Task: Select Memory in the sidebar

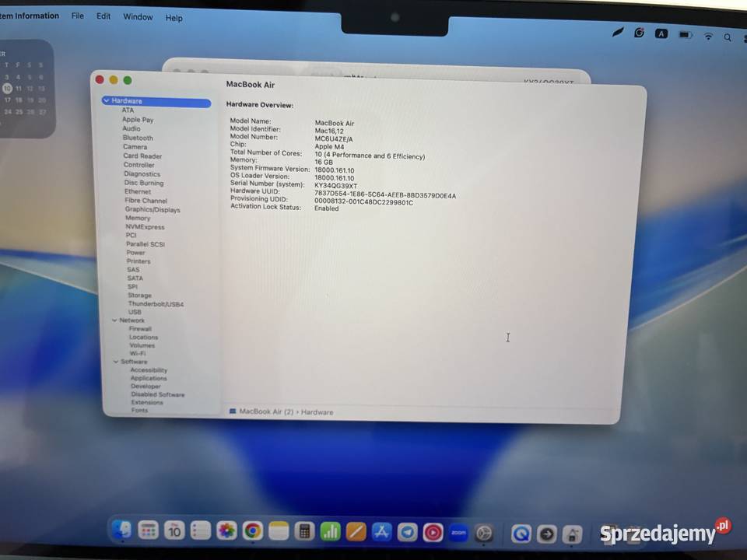Action: click(x=138, y=218)
